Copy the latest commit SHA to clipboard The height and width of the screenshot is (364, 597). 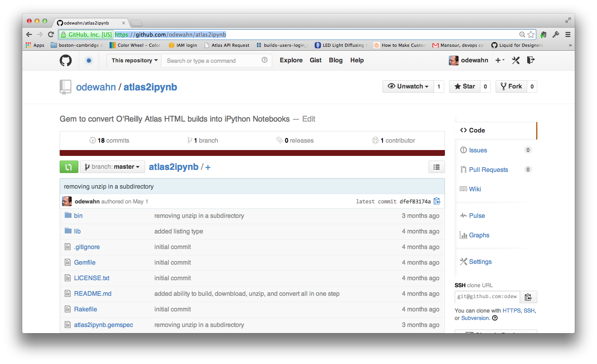[x=437, y=201]
